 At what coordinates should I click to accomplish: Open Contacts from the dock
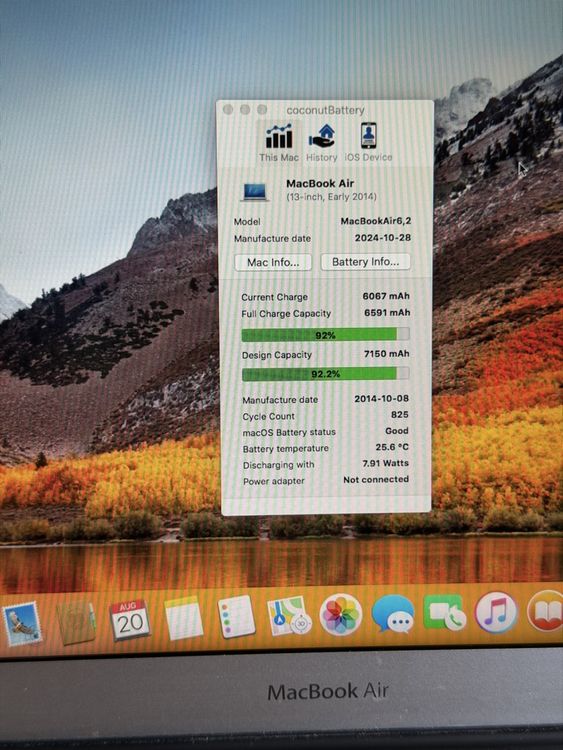pos(76,623)
